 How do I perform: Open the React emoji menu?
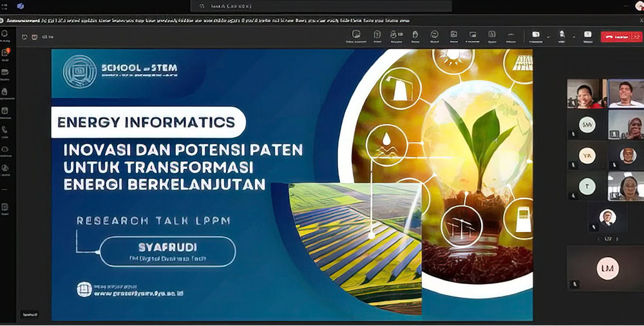[434, 36]
